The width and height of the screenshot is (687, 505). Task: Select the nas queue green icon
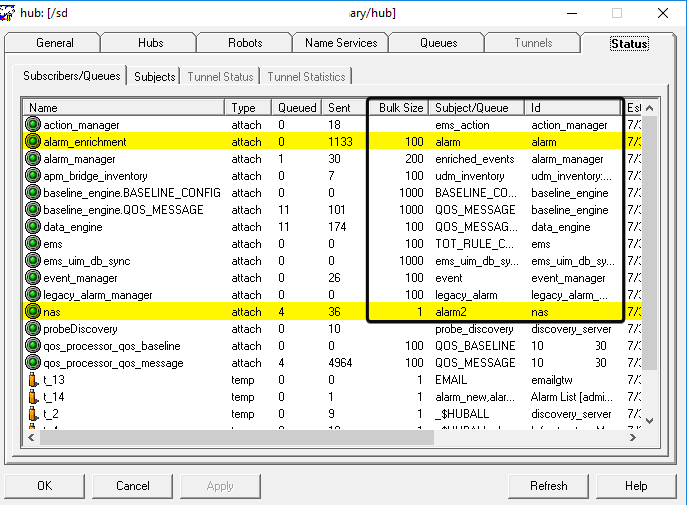pyautogui.click(x=33, y=312)
